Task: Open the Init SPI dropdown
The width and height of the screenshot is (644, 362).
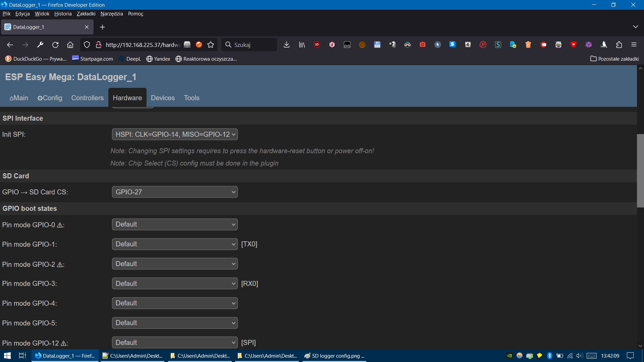Action: coord(174,134)
